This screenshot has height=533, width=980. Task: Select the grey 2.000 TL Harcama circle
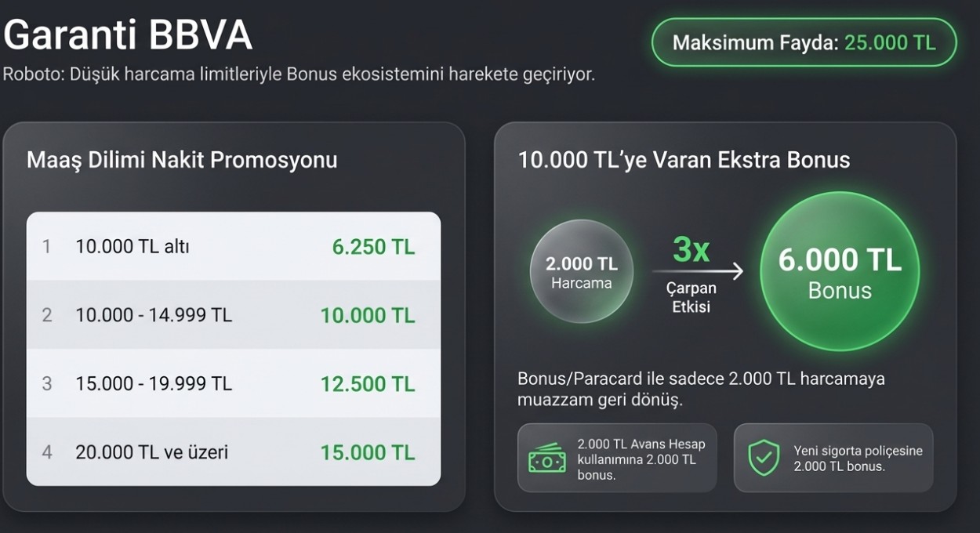click(581, 271)
